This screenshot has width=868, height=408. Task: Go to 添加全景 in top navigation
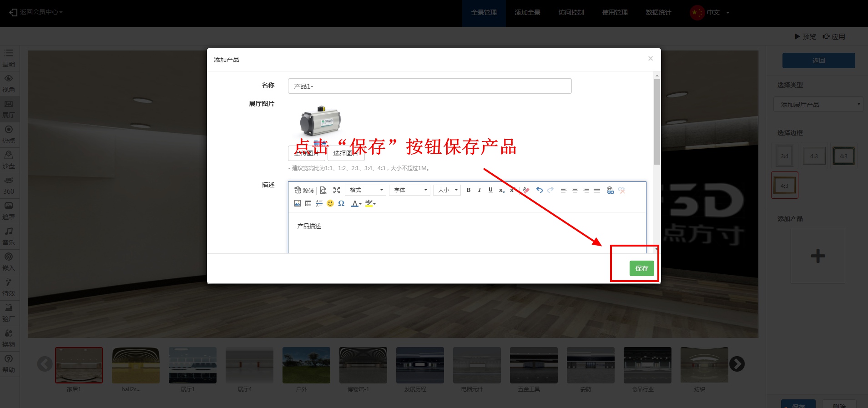pyautogui.click(x=527, y=13)
